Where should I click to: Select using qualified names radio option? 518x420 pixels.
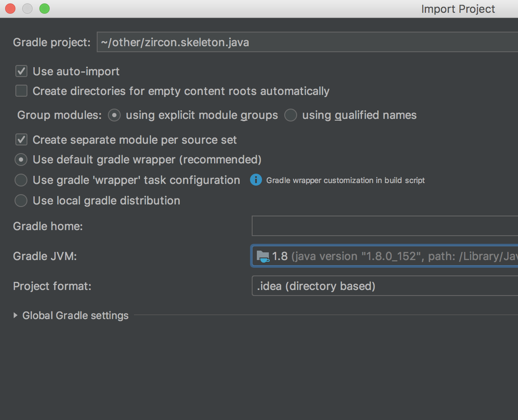291,115
